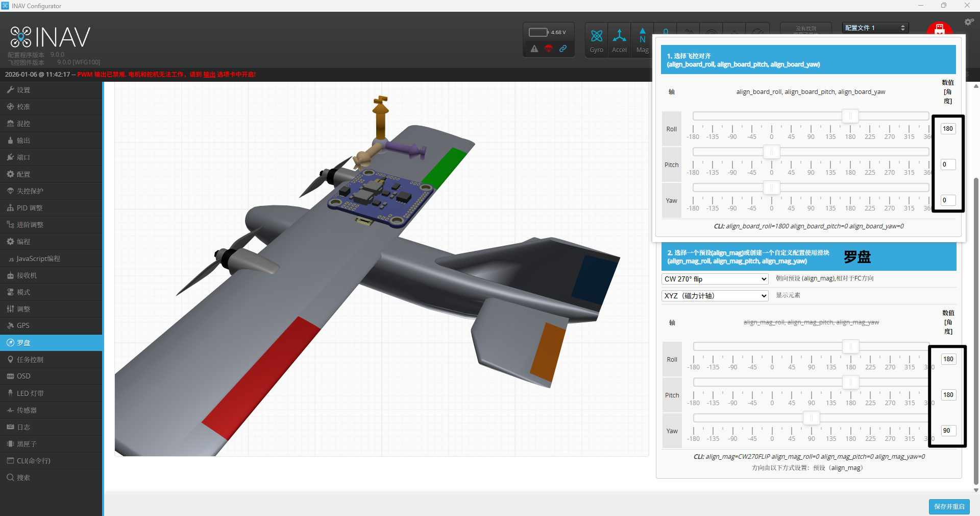This screenshot has height=516, width=980.
Task: Click the compass Yaw value field showing 90
Action: pos(948,431)
